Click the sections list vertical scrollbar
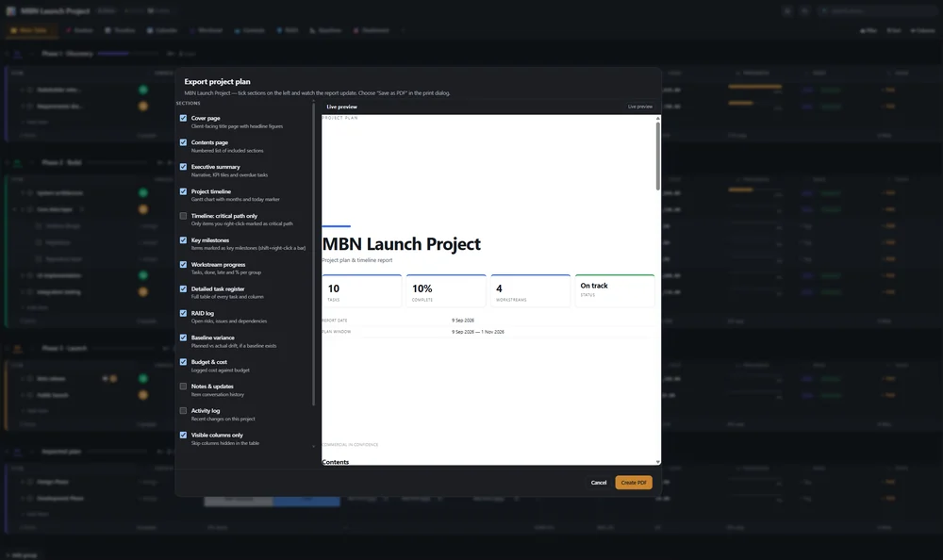Viewport: 943px width, 560px height. (313, 255)
